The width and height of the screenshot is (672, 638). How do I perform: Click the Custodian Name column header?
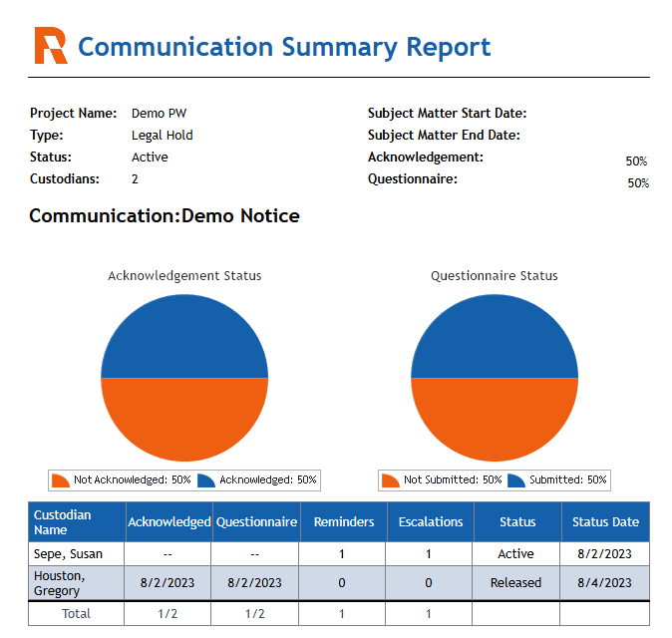pyautogui.click(x=77, y=522)
